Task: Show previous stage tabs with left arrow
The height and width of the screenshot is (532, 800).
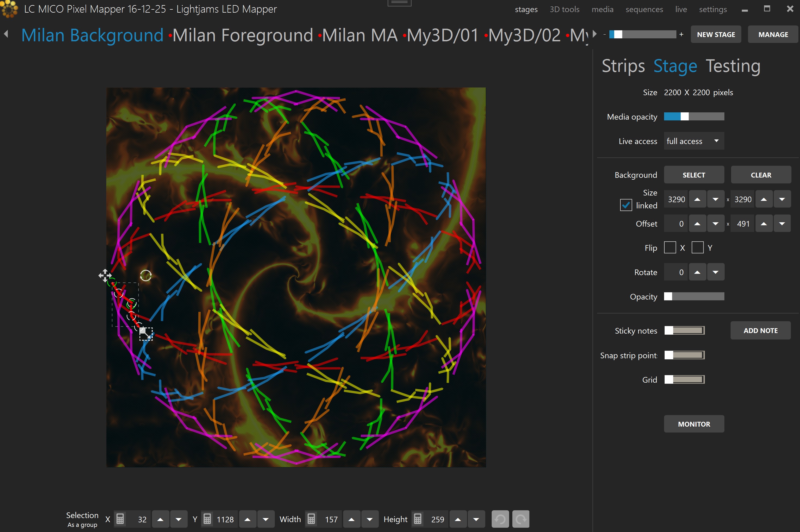Action: [x=6, y=34]
